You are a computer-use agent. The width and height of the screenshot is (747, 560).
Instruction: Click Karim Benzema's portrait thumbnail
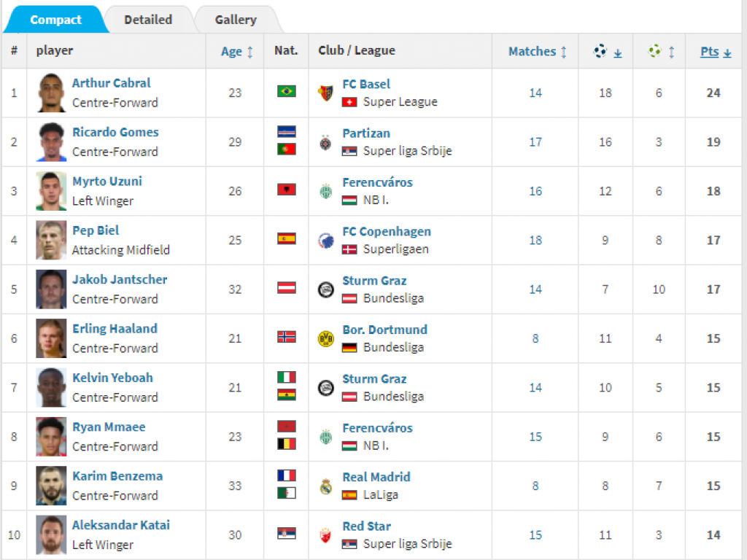51,486
